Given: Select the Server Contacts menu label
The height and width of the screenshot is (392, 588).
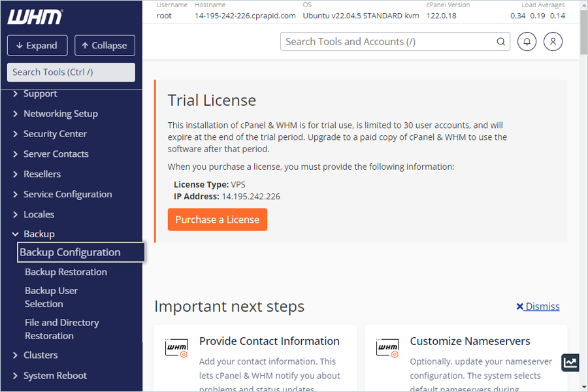Looking at the screenshot, I should pos(56,154).
